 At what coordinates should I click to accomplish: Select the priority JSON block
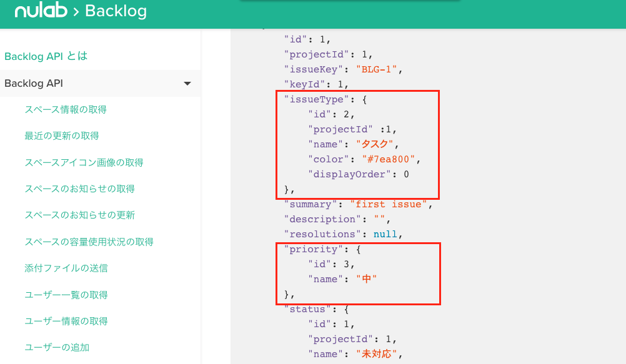tap(358, 273)
